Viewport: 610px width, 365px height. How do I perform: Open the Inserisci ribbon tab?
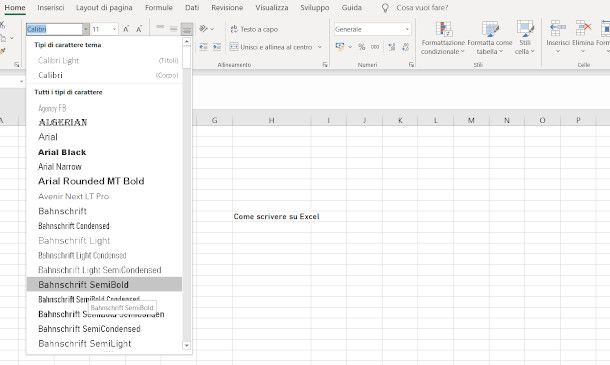click(x=51, y=7)
